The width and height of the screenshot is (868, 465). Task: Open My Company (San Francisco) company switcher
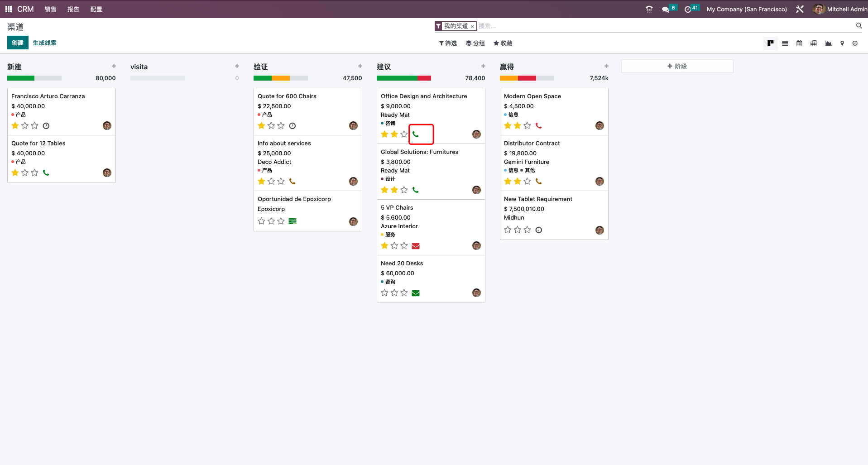747,9
